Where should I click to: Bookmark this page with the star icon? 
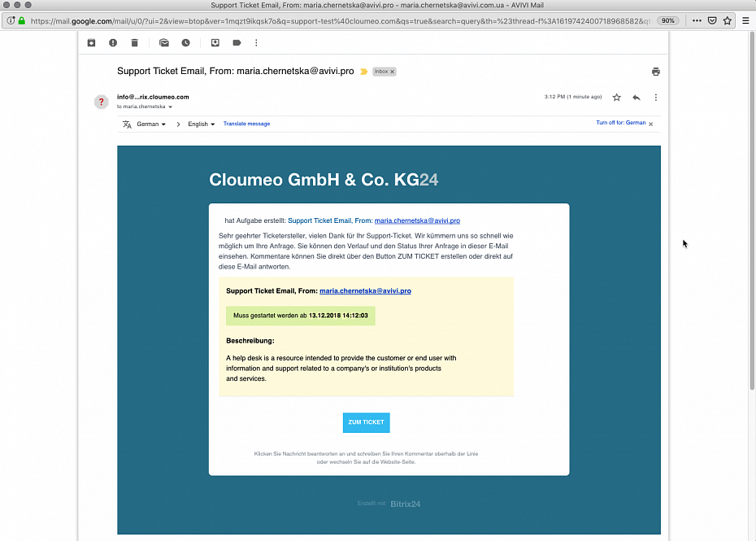tap(728, 21)
